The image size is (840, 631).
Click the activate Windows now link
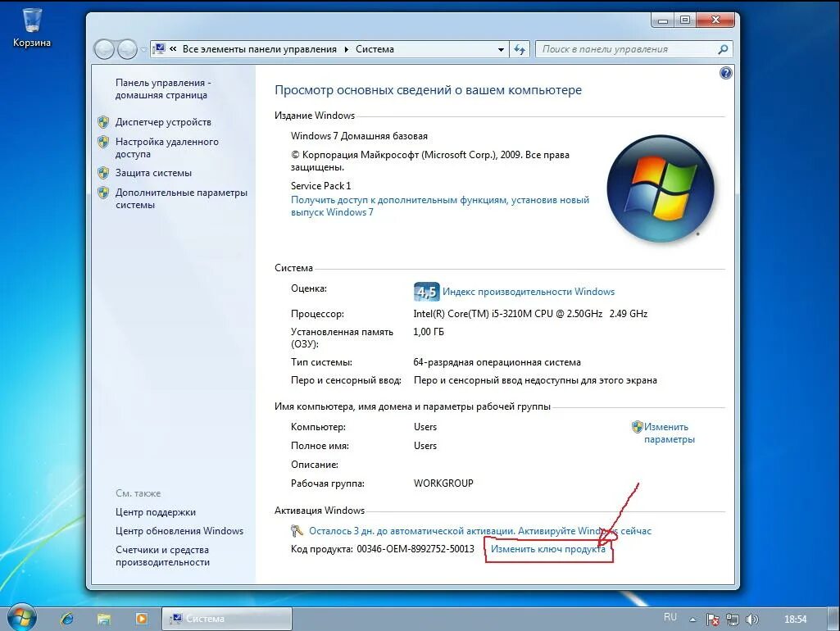pos(480,531)
